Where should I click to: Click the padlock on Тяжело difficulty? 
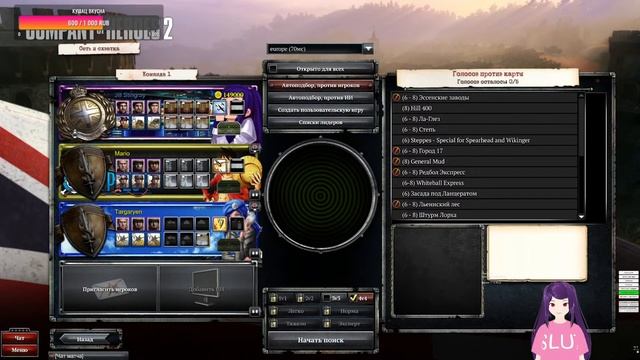tap(274, 324)
